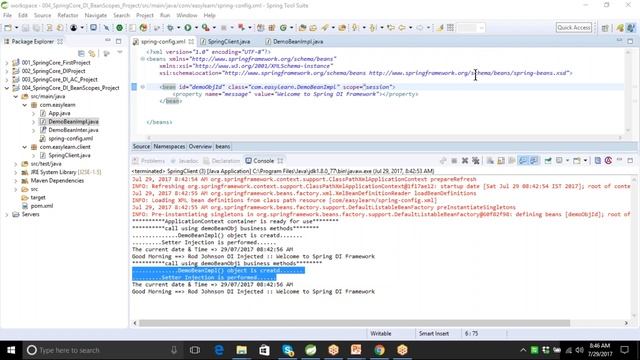This screenshot has height=360, width=640.
Task: Open Microsoft Edge from taskbar
Action: 219,350
